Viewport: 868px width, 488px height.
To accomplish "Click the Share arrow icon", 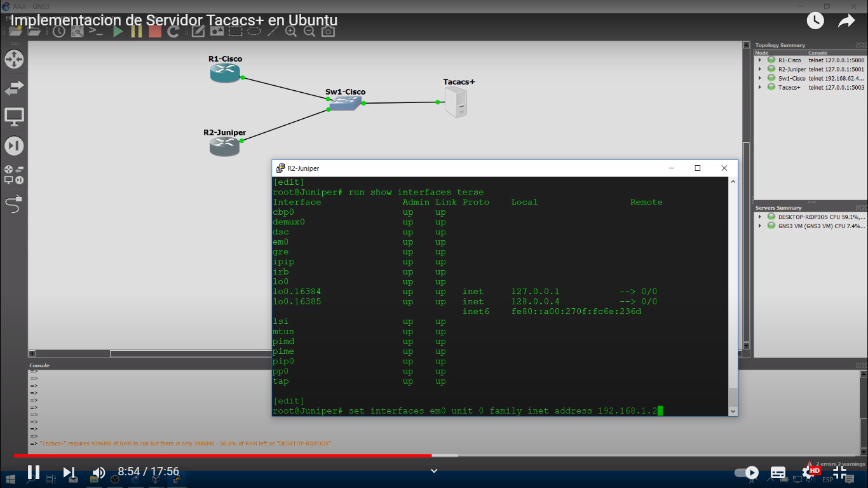I will point(846,21).
